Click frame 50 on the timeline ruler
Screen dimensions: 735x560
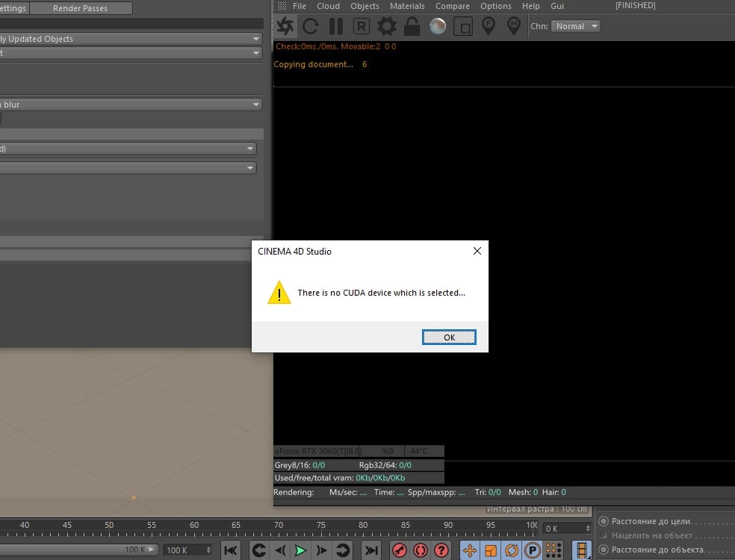(109, 526)
